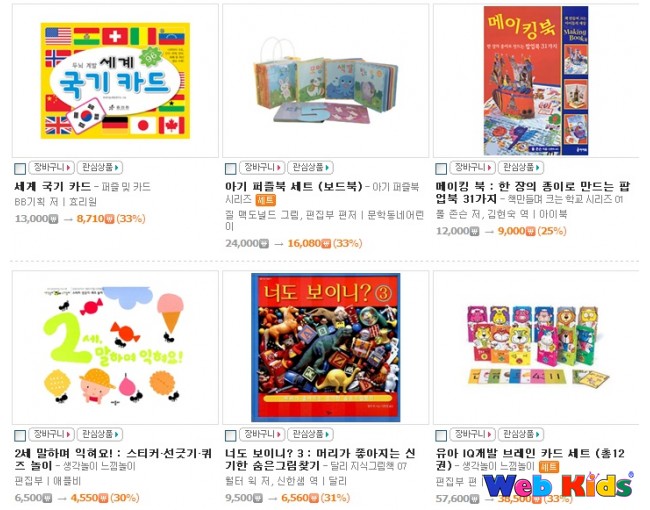Tick the checkbox under 세계 국기 카드

click(20, 169)
